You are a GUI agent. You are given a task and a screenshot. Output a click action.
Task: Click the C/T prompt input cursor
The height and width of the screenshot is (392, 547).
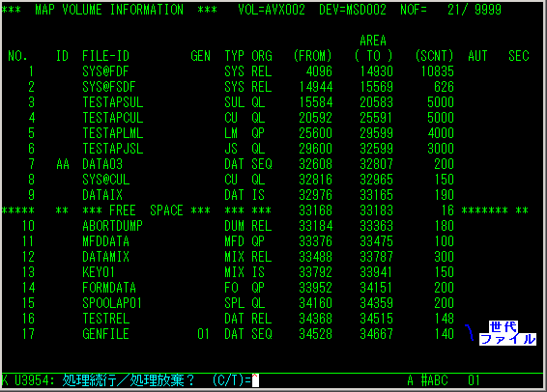tap(255, 380)
